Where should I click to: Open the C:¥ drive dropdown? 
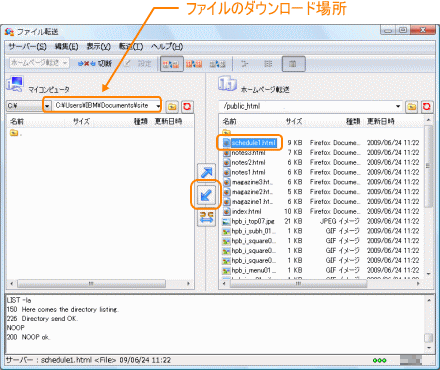47,106
